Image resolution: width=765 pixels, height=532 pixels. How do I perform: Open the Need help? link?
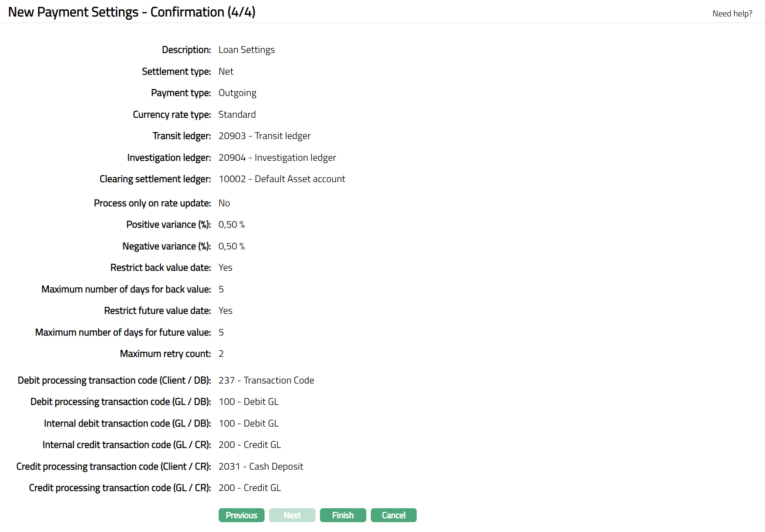(732, 14)
